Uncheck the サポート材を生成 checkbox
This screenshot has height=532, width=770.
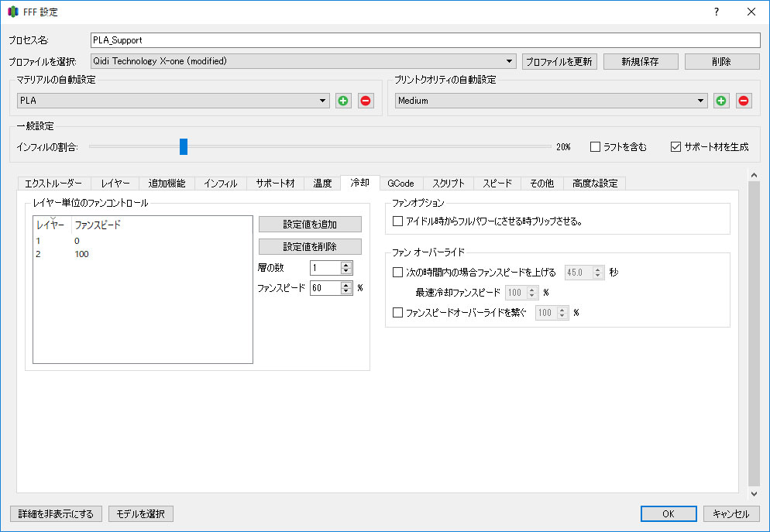coord(676,146)
